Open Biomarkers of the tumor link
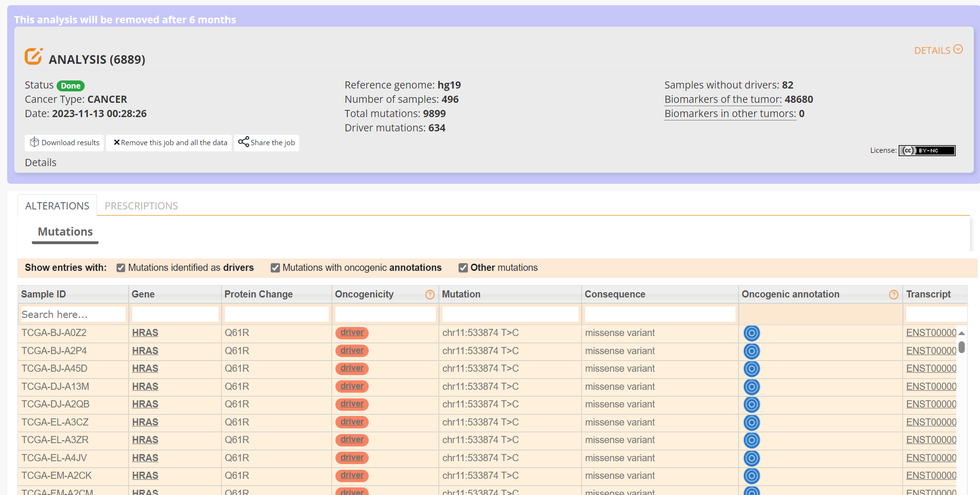Image resolution: width=980 pixels, height=495 pixels. click(723, 99)
